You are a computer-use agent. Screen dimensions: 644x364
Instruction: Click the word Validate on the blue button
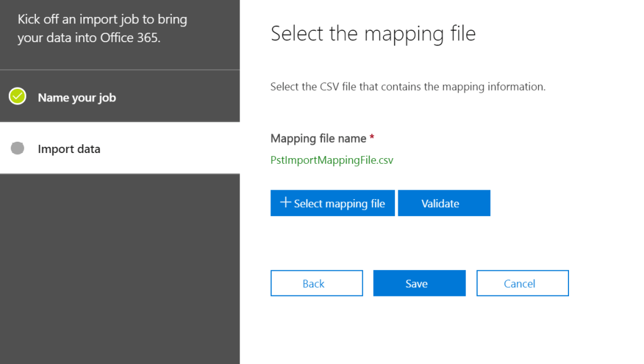click(440, 203)
